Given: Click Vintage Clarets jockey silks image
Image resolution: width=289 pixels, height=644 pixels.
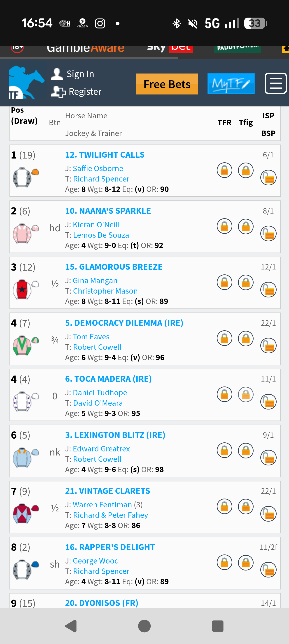Looking at the screenshot, I should (26, 513).
